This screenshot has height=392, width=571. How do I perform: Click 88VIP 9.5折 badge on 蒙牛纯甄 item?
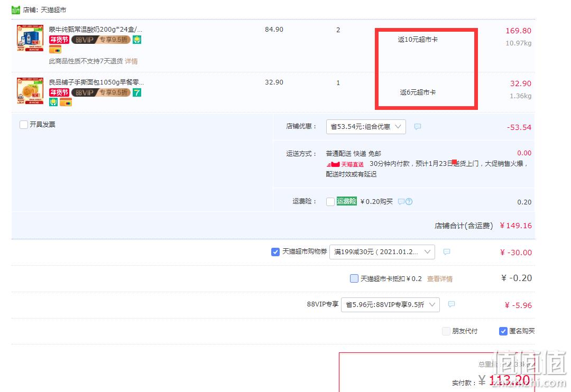pyautogui.click(x=101, y=40)
